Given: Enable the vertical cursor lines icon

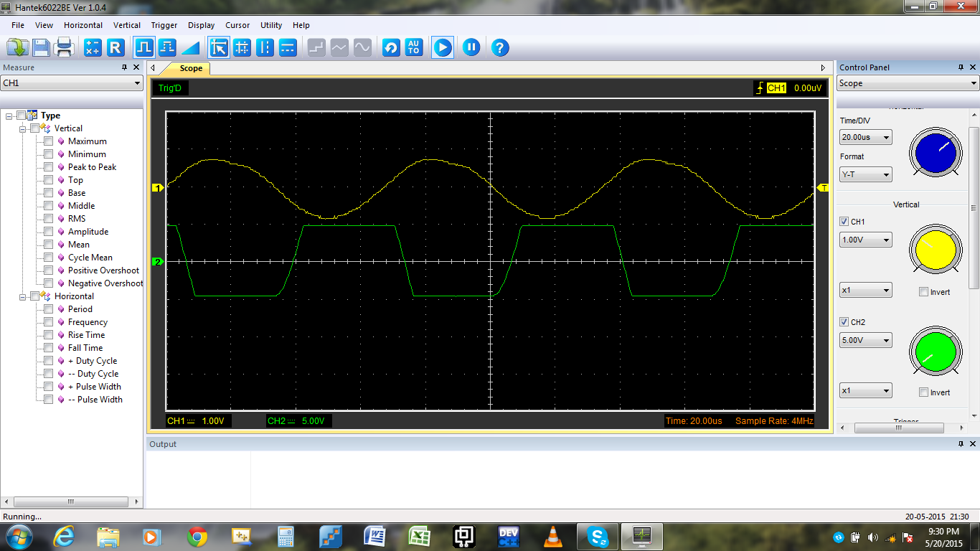Looking at the screenshot, I should (x=265, y=48).
